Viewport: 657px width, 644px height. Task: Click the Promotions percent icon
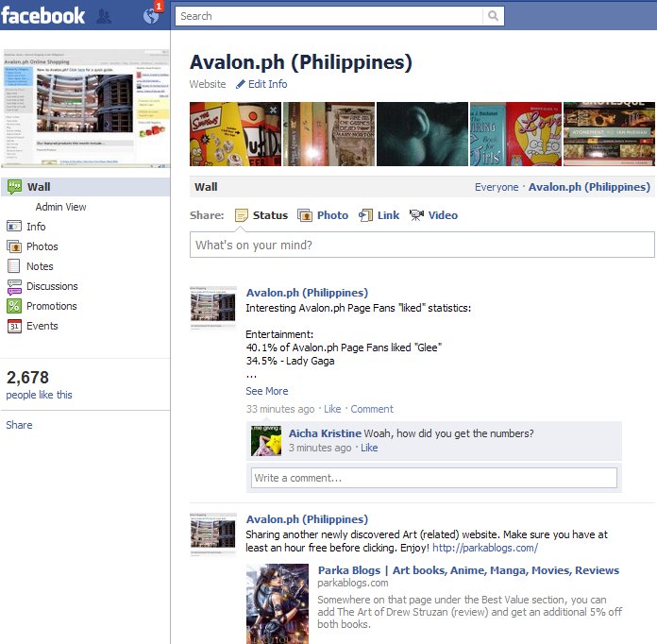[x=14, y=306]
